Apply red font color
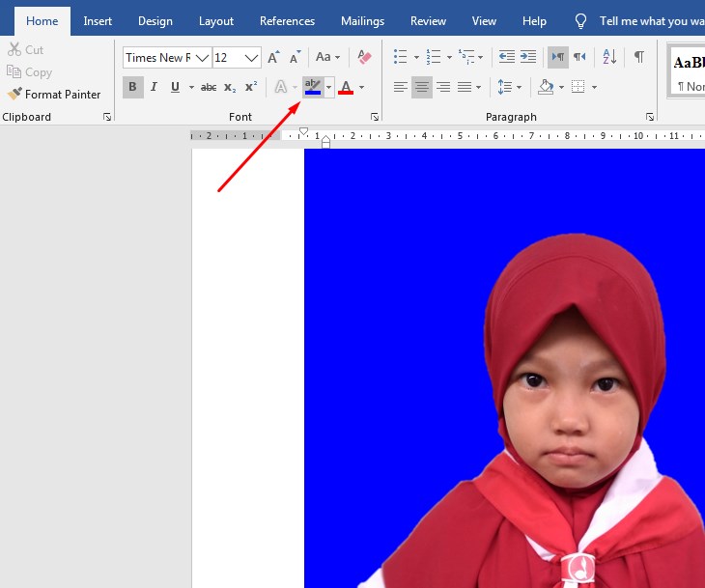Viewport: 705px width, 588px height. coord(346,87)
